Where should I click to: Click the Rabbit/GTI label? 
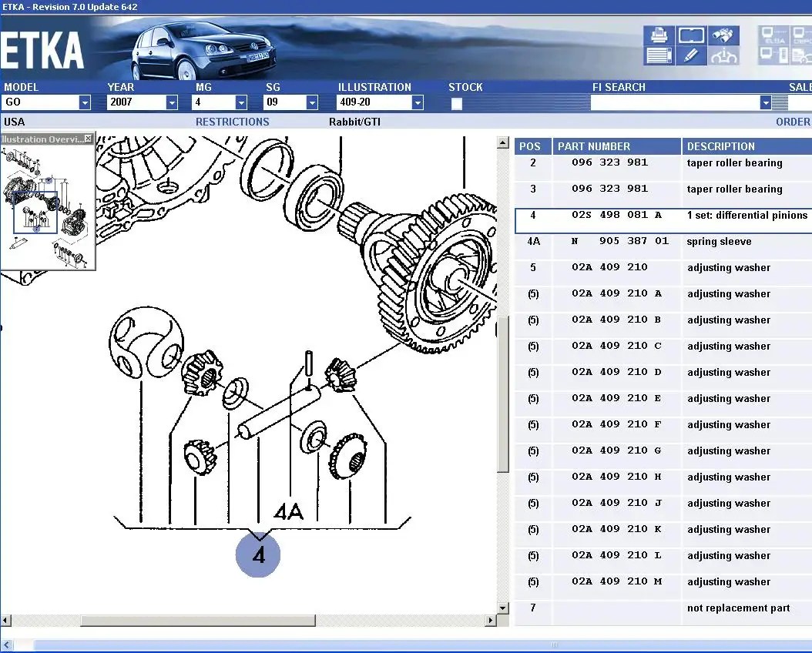(354, 122)
